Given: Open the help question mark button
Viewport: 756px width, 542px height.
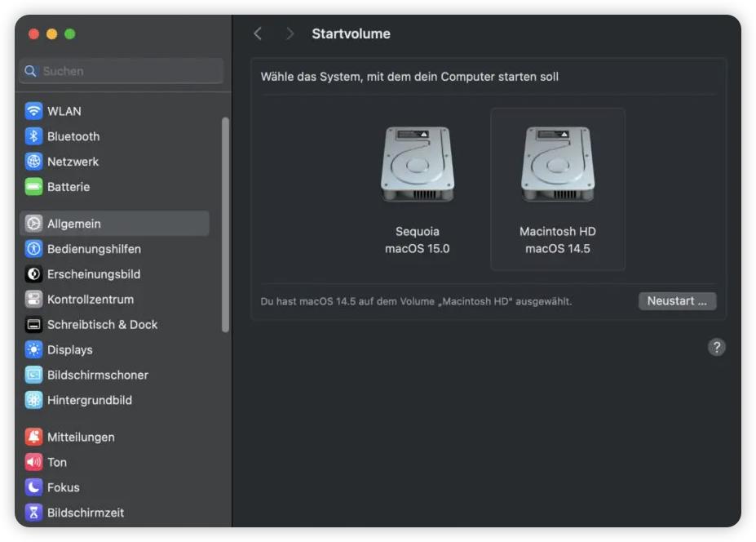Looking at the screenshot, I should pos(717,347).
